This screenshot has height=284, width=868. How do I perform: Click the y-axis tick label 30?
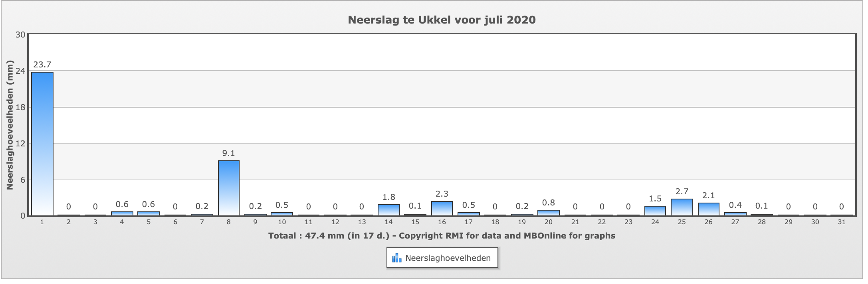point(20,35)
